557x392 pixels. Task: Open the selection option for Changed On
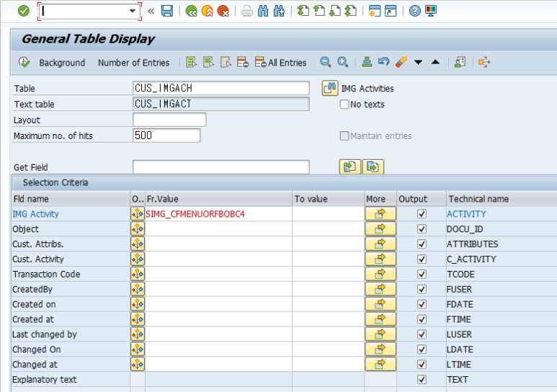[138, 349]
